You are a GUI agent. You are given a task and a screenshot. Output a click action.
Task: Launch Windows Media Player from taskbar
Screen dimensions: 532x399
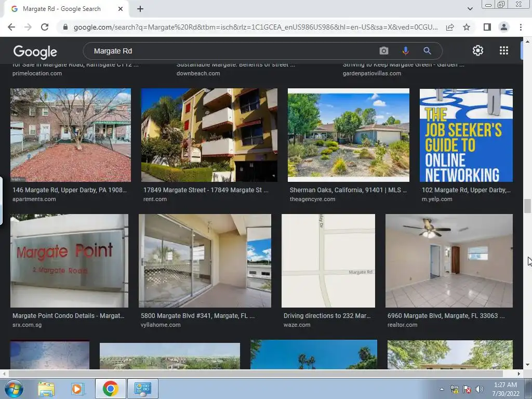[x=77, y=389]
